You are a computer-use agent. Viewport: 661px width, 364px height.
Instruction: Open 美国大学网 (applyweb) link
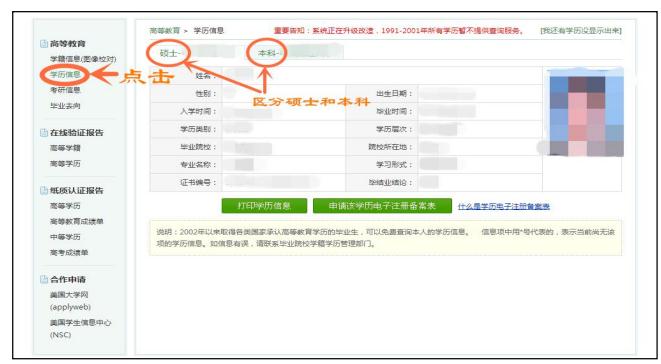[70, 301]
